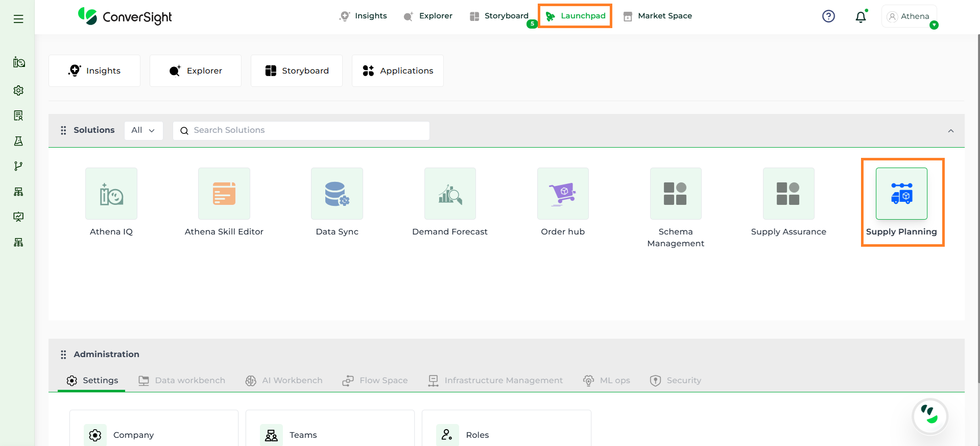This screenshot has width=980, height=446.
Task: Switch to the Data workbench tab
Action: point(182,381)
